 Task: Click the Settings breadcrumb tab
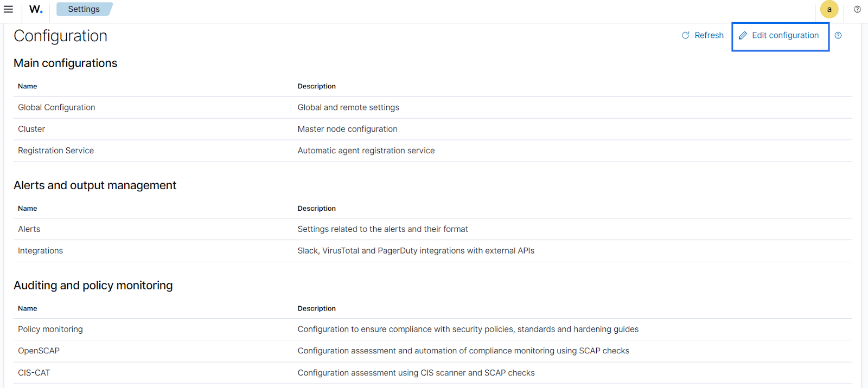coord(84,9)
